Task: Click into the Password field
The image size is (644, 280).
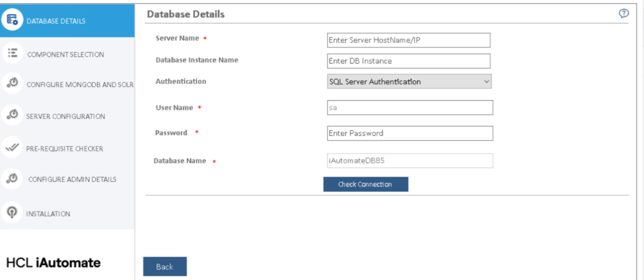Action: click(x=410, y=133)
